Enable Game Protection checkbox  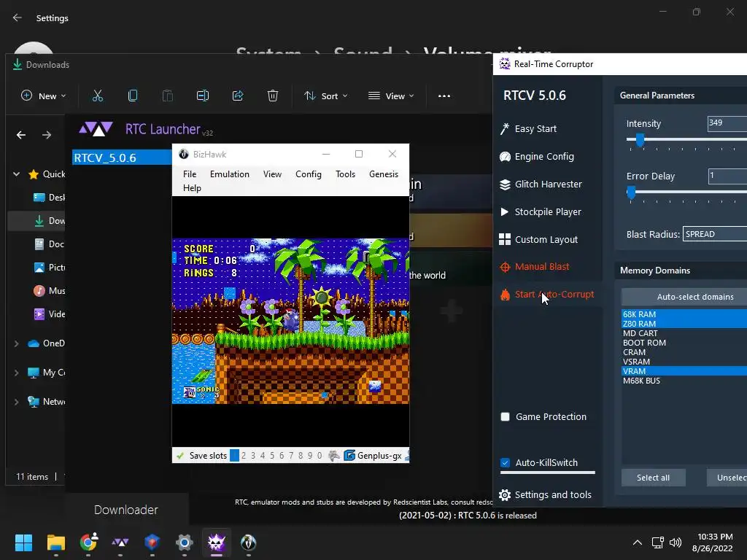(505, 416)
